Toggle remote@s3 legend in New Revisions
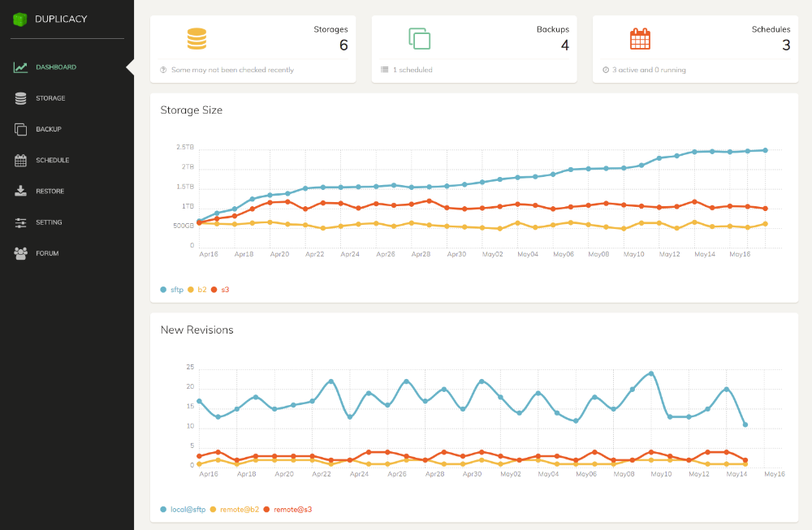Image resolution: width=812 pixels, height=530 pixels. pos(288,510)
